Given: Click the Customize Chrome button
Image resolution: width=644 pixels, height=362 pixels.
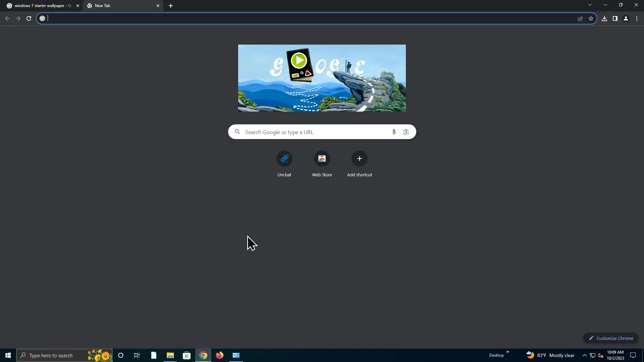Looking at the screenshot, I should 611,338.
